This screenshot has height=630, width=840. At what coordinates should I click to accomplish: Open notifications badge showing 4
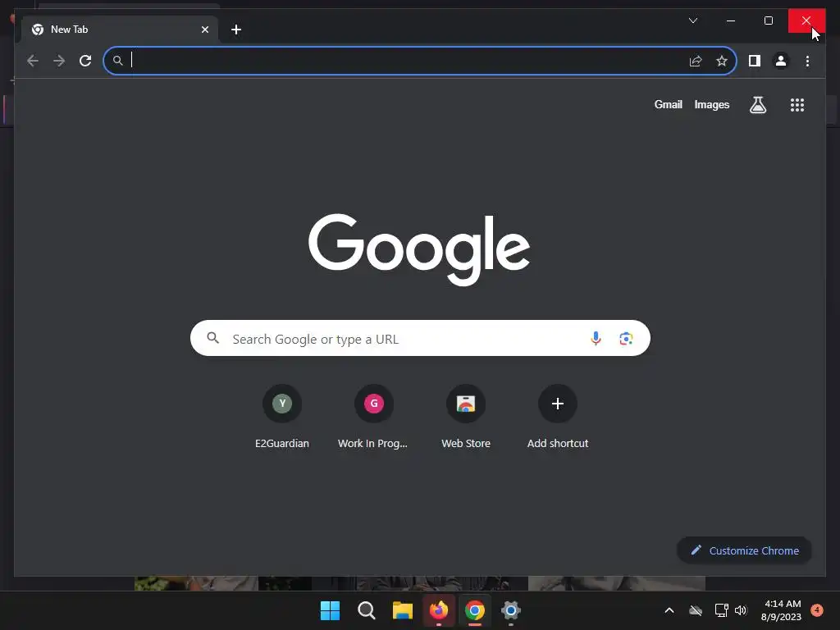816,609
